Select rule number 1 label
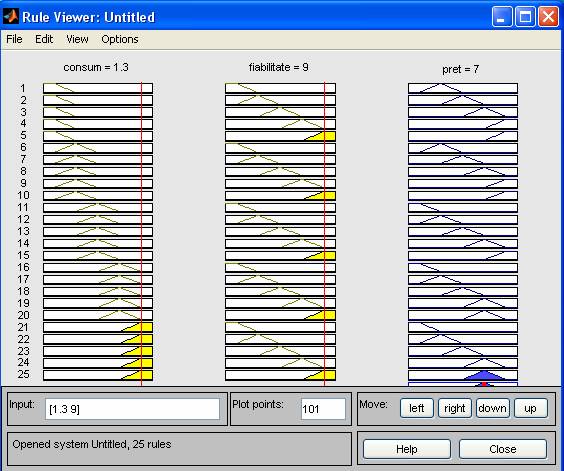This screenshot has height=471, width=564. [23, 88]
